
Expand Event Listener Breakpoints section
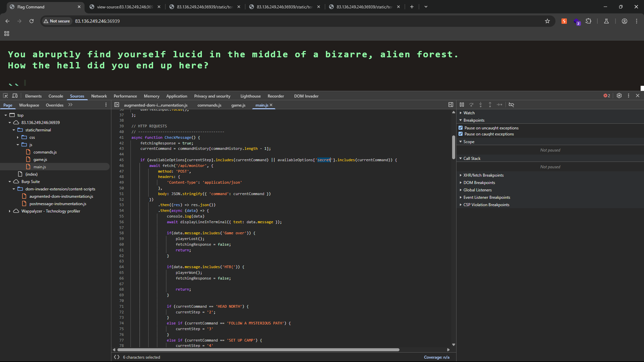pyautogui.click(x=486, y=197)
